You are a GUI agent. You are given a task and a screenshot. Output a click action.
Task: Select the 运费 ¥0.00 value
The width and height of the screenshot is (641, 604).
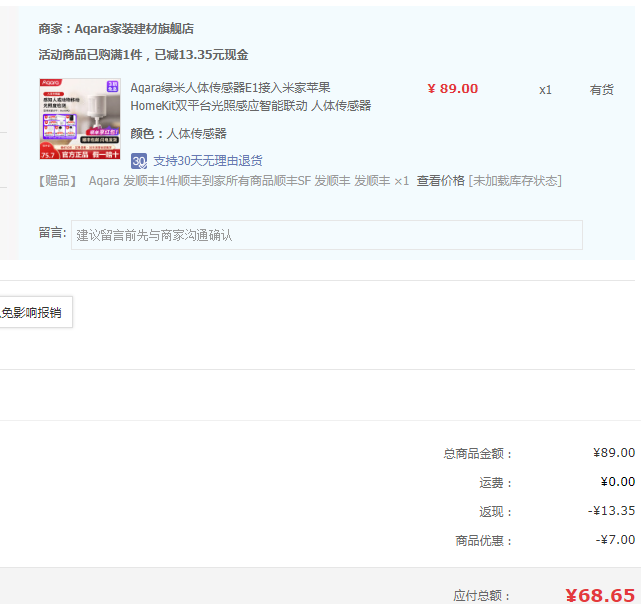pos(618,482)
